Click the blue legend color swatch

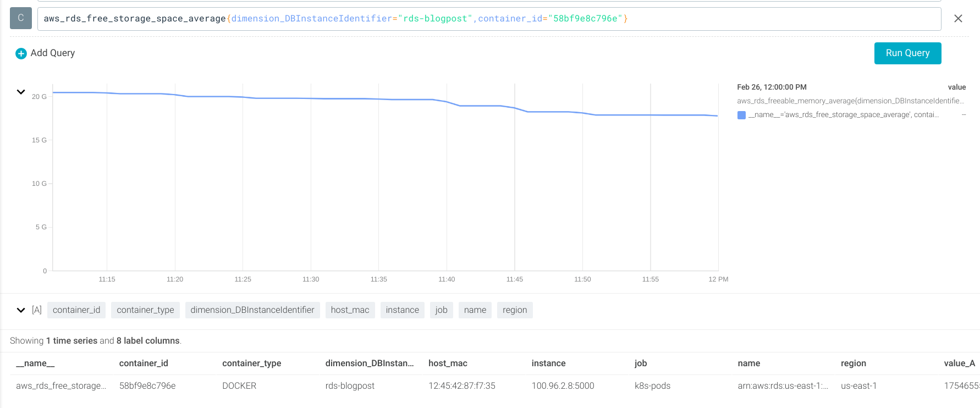pos(741,115)
